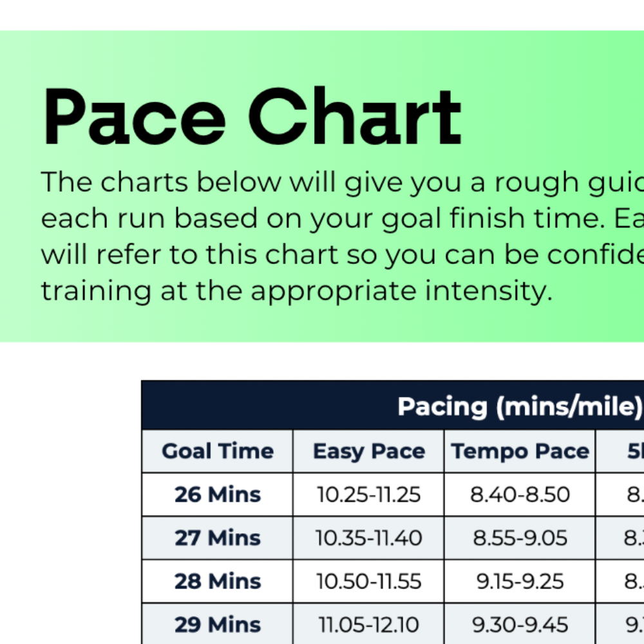Image resolution: width=644 pixels, height=644 pixels.
Task: Click the 11.05-12.10 easy pace cell
Action: [x=368, y=624]
